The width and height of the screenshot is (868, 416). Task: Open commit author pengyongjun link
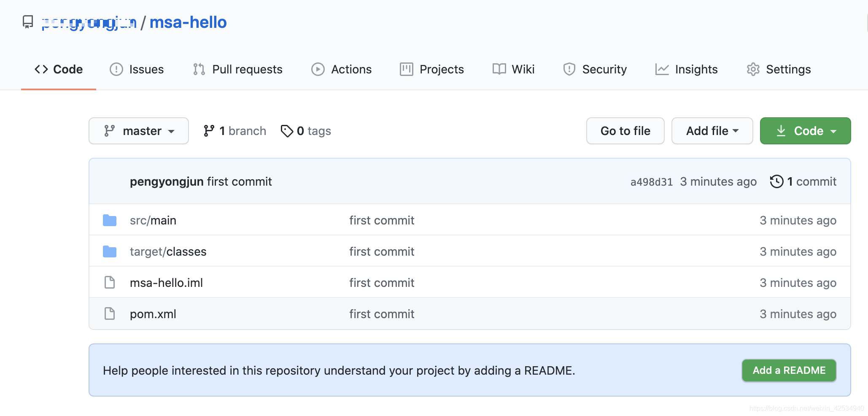tap(167, 181)
